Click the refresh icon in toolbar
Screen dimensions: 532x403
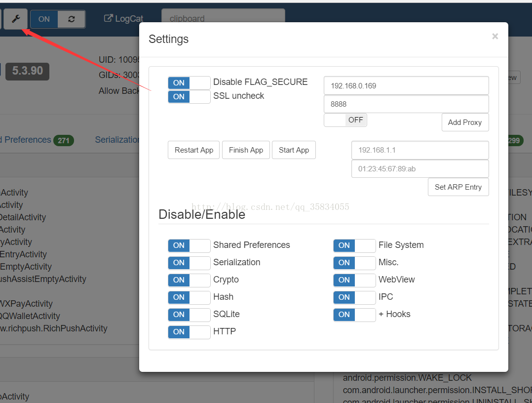(x=72, y=19)
